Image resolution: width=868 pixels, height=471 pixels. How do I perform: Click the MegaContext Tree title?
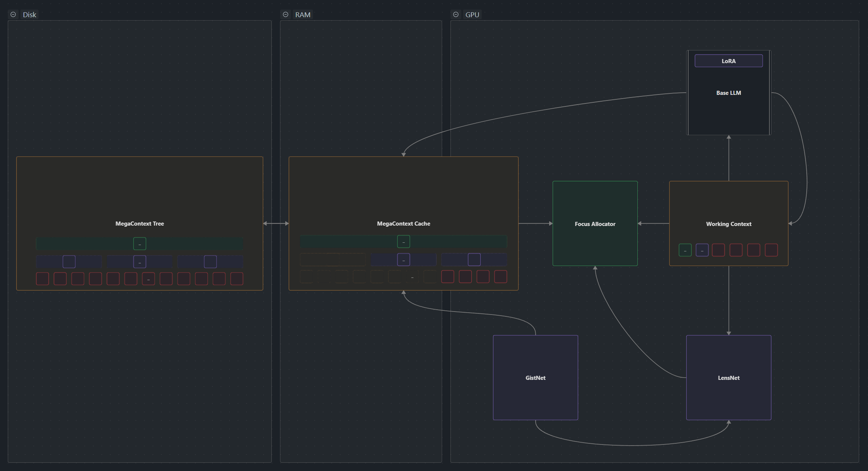[x=139, y=224]
